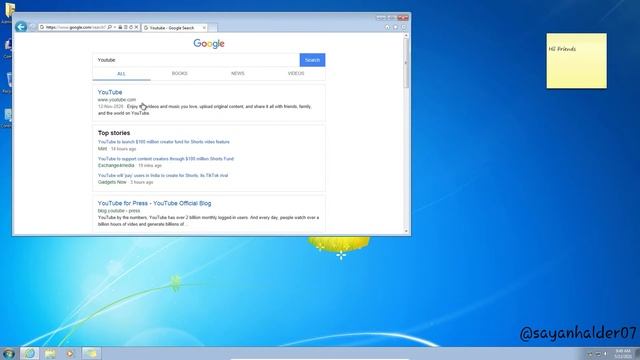Click the network tray icon

click(598, 354)
